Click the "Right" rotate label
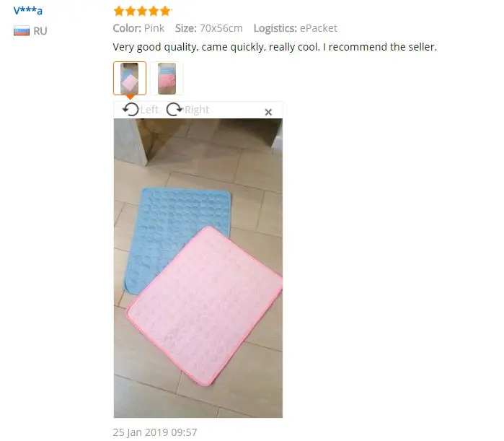 197,110
